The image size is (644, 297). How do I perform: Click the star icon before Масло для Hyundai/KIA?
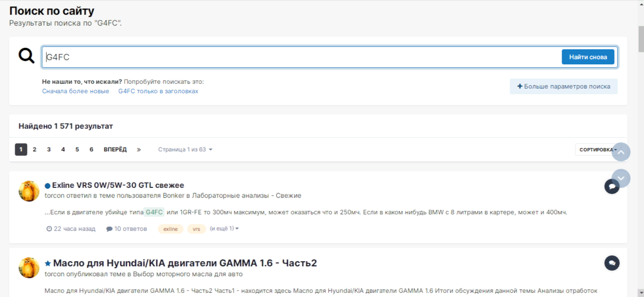[x=48, y=263]
